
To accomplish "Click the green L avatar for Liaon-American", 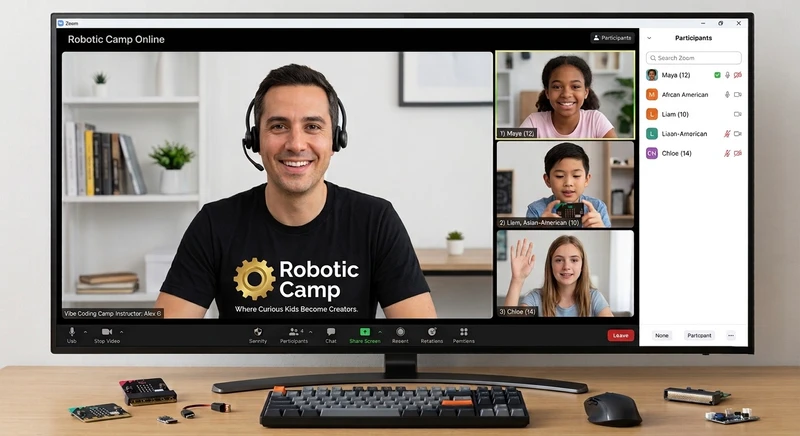I will pos(652,134).
